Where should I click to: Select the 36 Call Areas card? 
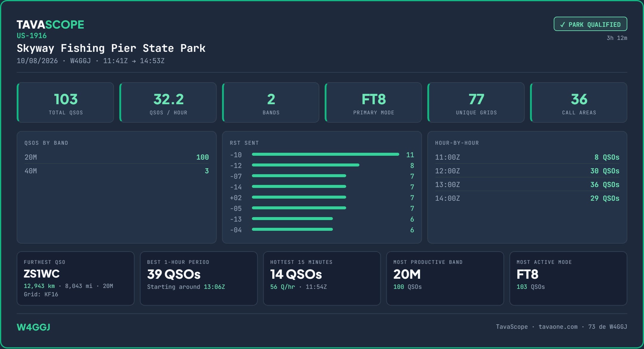click(x=579, y=102)
